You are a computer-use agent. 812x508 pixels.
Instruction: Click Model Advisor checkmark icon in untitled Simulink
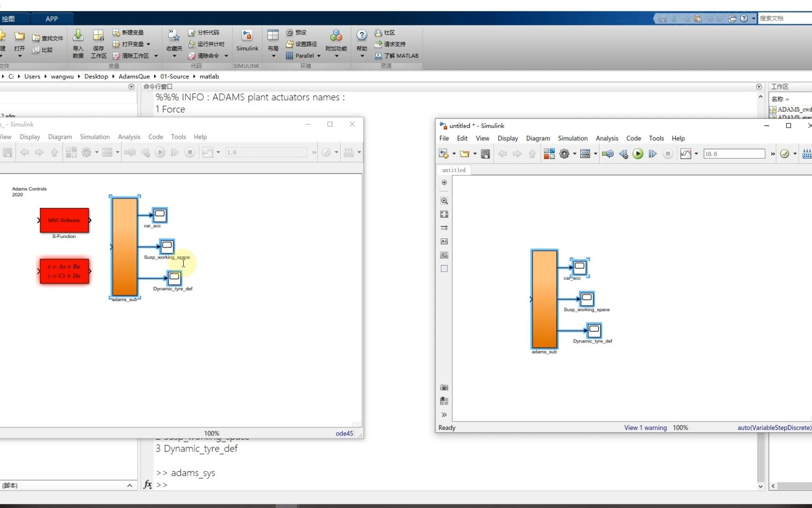(784, 154)
